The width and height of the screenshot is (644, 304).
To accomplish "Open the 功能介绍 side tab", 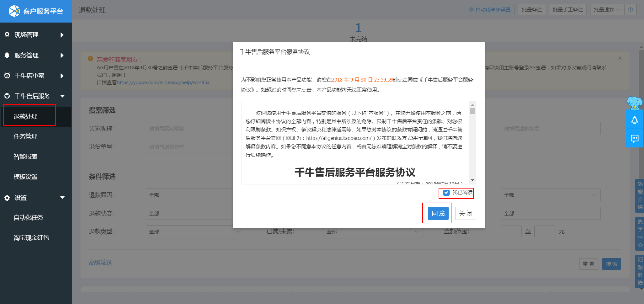I will click(640, 196).
